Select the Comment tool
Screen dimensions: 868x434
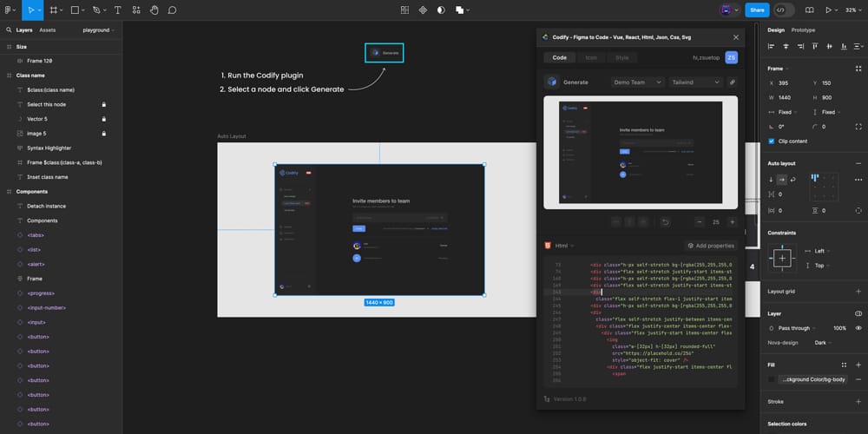[x=172, y=10]
